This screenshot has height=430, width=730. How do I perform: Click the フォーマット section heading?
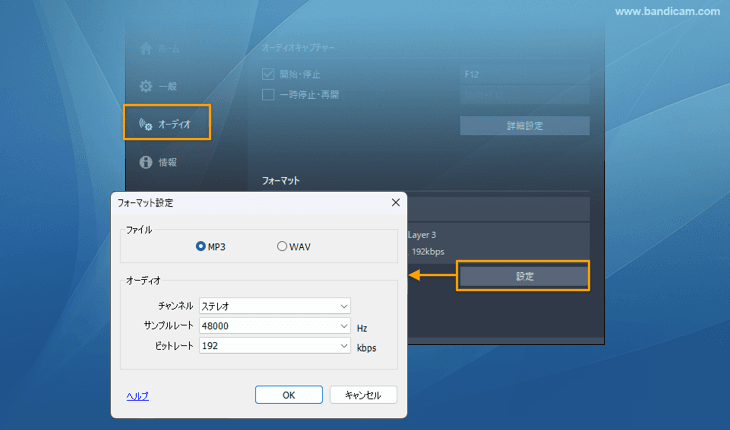pos(281,181)
